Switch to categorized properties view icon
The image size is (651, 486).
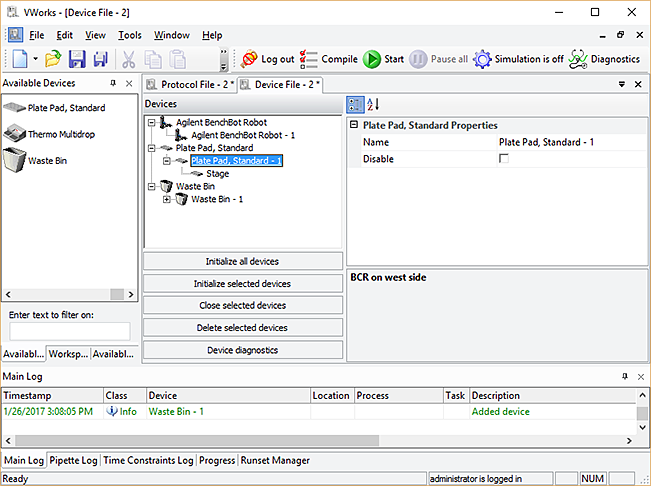[x=355, y=104]
